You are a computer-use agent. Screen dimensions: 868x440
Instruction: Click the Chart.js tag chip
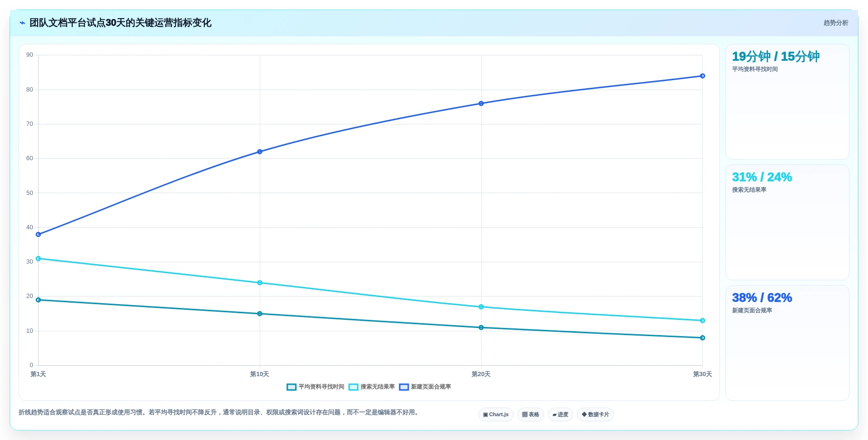click(495, 414)
